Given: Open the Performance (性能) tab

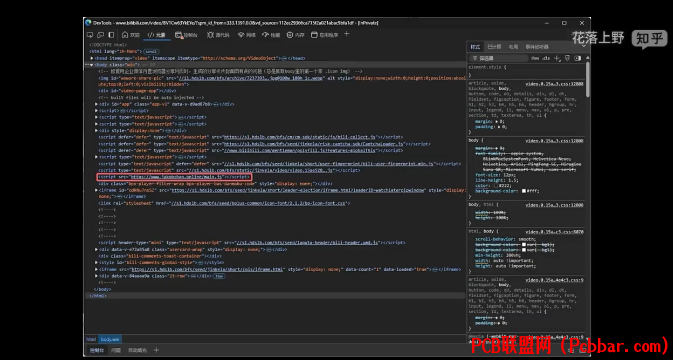Looking at the screenshot, I should (x=271, y=35).
